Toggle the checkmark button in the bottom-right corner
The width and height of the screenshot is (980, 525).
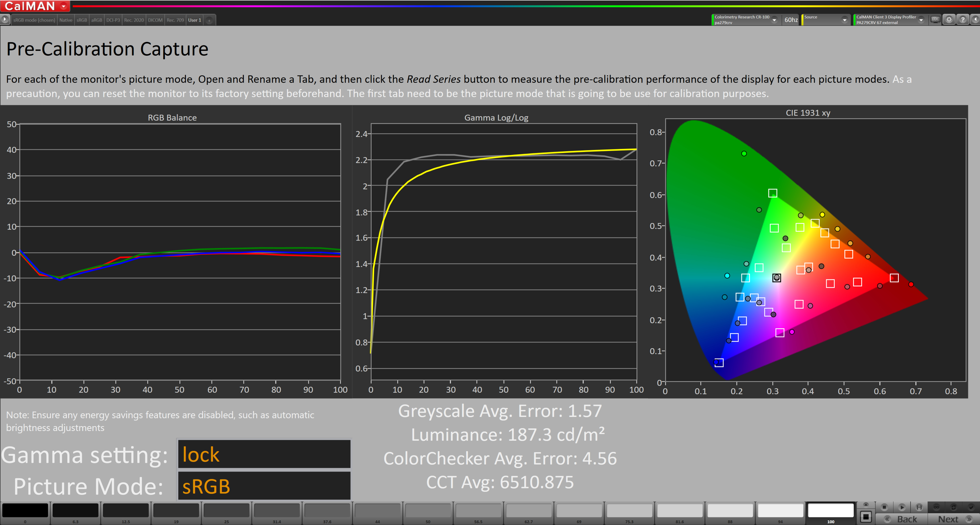point(971,507)
